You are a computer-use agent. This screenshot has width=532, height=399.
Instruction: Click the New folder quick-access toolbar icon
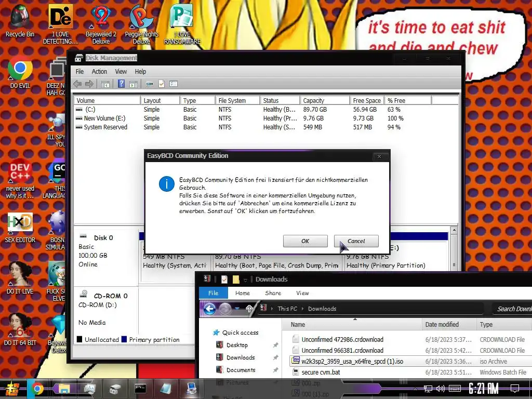coord(236,279)
